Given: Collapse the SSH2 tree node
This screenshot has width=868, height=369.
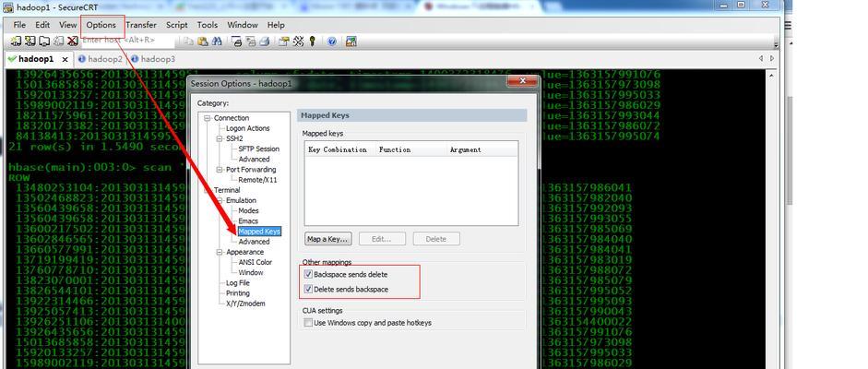Looking at the screenshot, I should pyautogui.click(x=220, y=138).
